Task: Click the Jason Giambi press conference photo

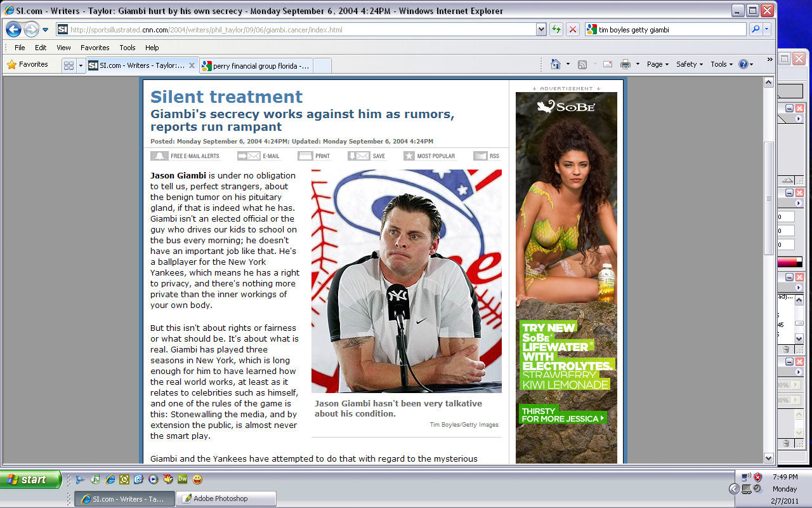Action: click(x=407, y=281)
